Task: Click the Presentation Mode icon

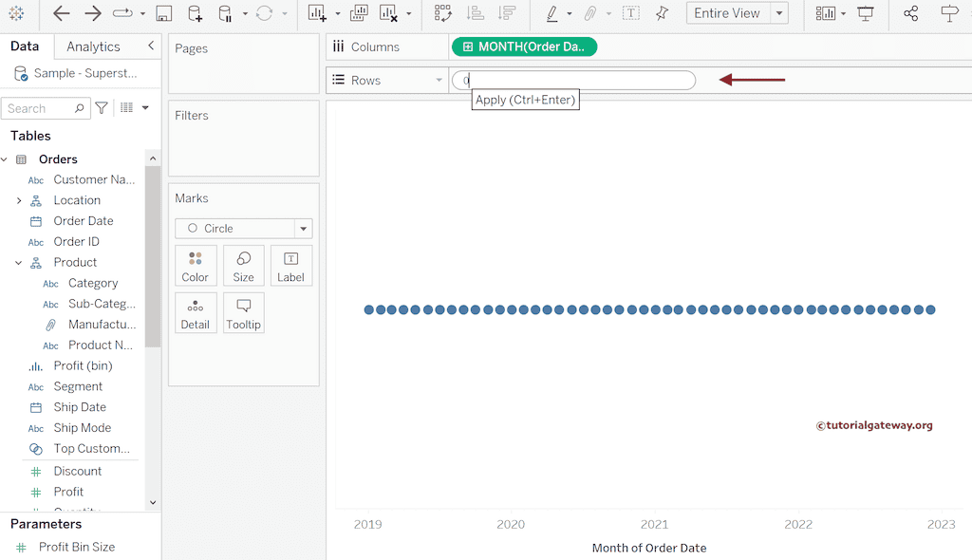Action: coord(866,13)
